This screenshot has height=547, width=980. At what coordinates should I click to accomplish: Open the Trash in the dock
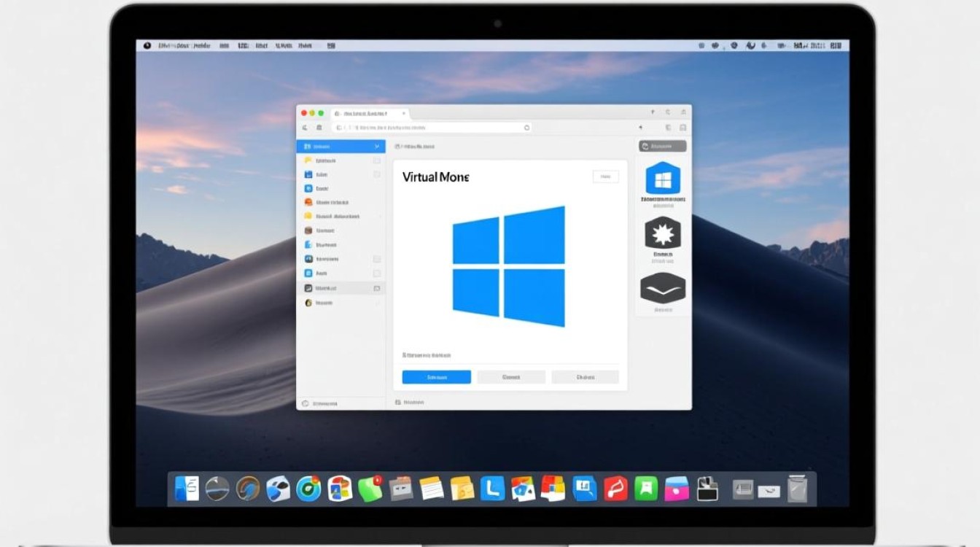pyautogui.click(x=798, y=489)
